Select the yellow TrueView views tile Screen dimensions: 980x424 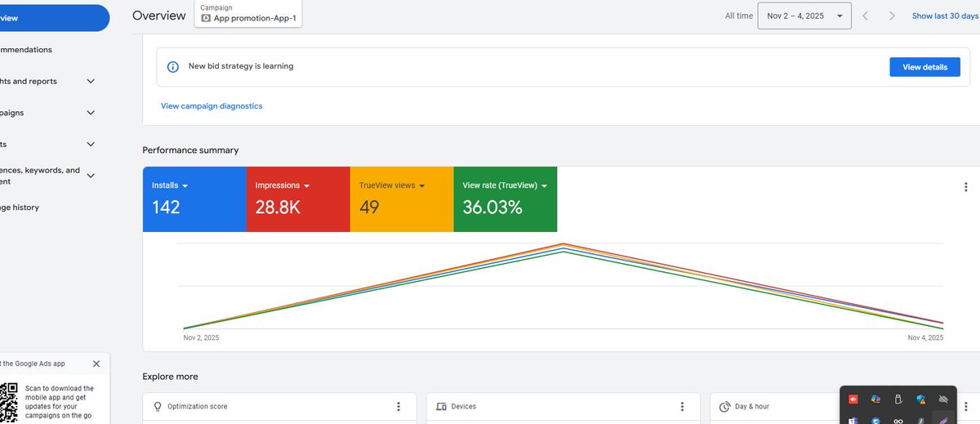coord(402,199)
